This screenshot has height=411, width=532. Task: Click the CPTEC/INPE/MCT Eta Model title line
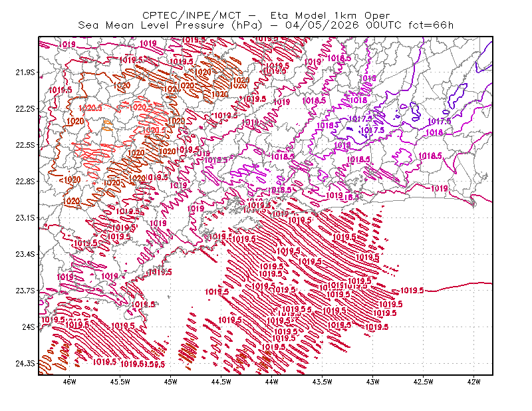[266, 15]
